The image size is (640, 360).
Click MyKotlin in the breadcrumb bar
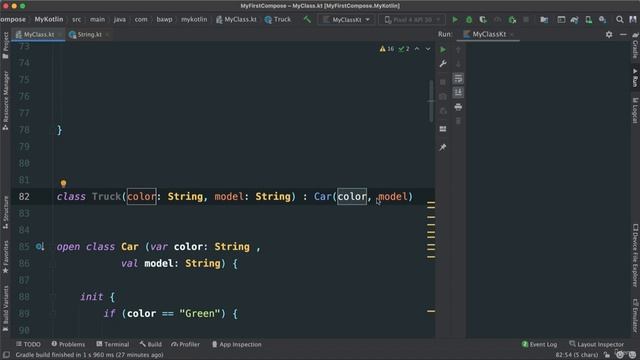(x=49, y=19)
